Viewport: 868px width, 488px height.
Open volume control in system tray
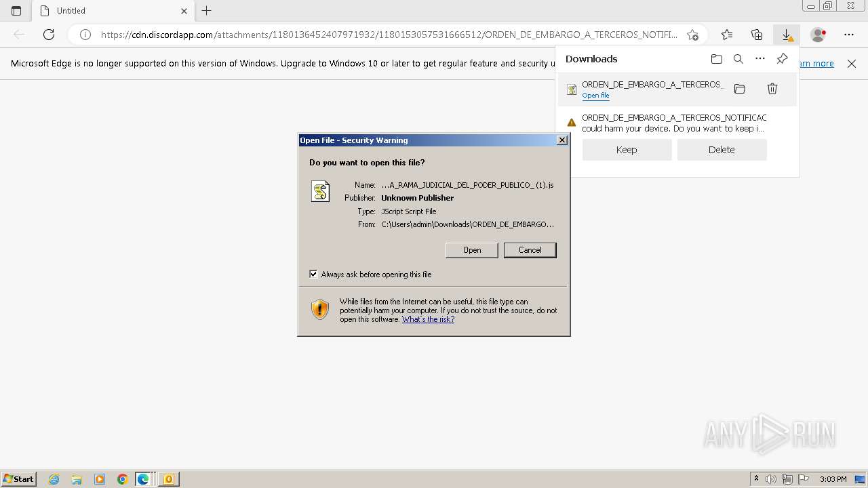point(771,479)
